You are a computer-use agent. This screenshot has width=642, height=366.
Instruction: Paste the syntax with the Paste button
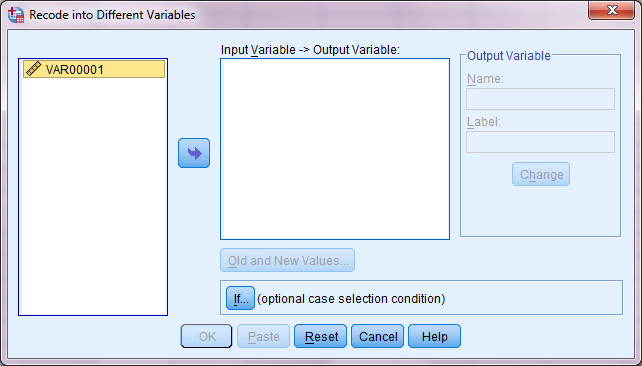[x=264, y=337]
